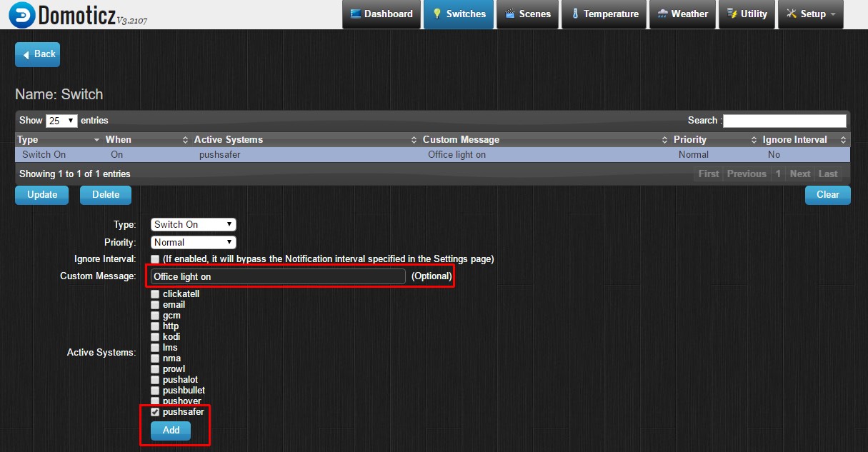The height and width of the screenshot is (452, 868).
Task: Open the Scenes tab
Action: (528, 14)
